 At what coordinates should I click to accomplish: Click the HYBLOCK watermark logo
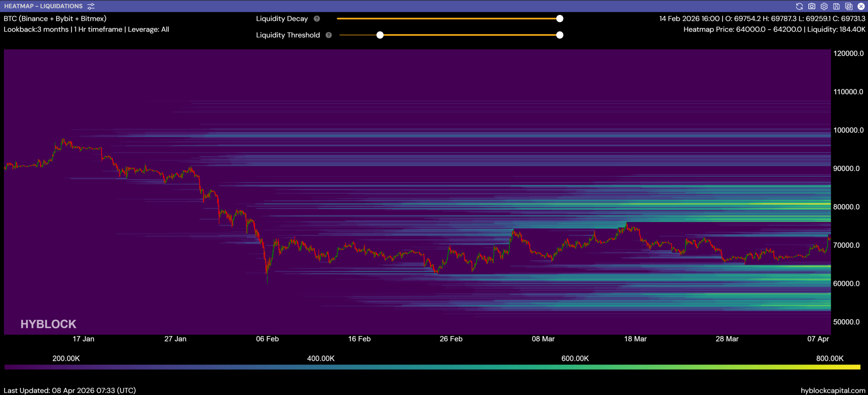click(x=48, y=324)
